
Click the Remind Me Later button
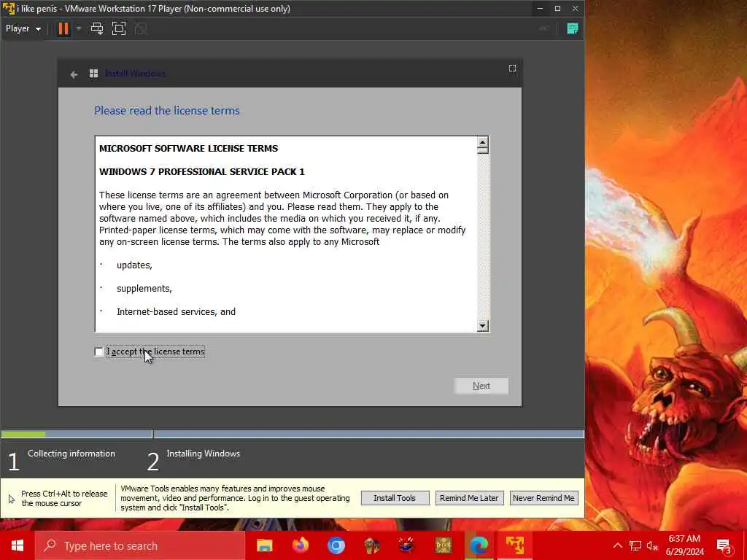click(x=469, y=498)
